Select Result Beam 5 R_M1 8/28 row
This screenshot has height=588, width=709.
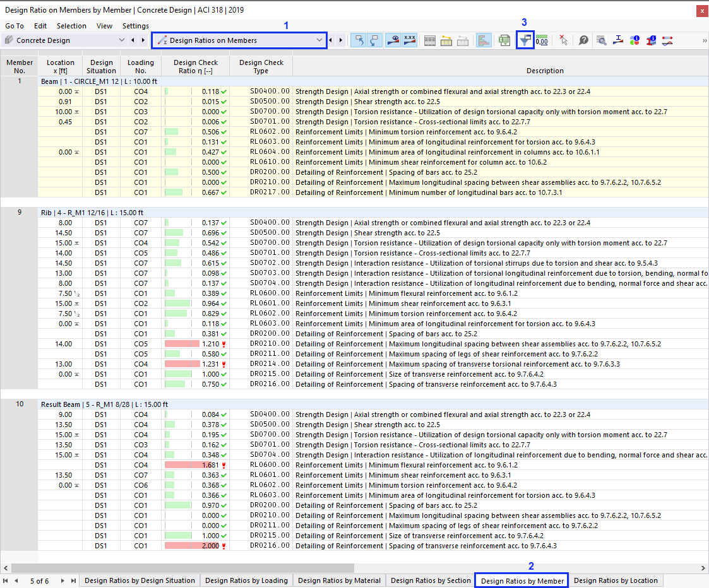point(373,404)
